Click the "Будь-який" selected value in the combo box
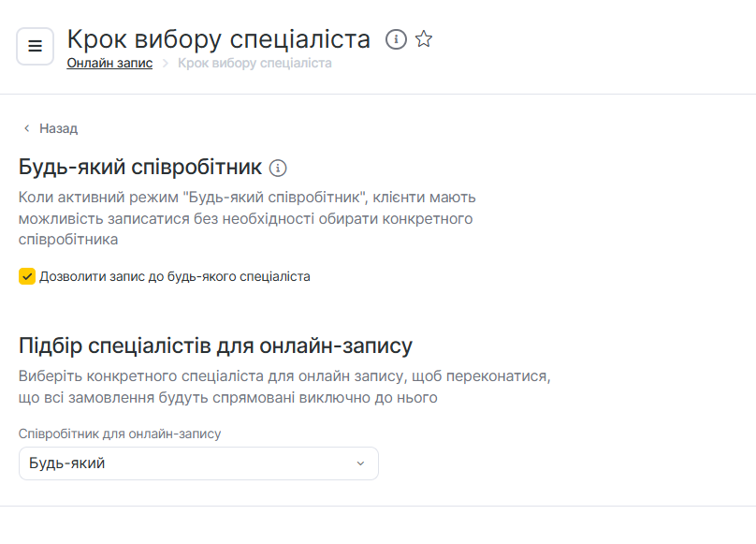The image size is (756, 544). click(67, 463)
